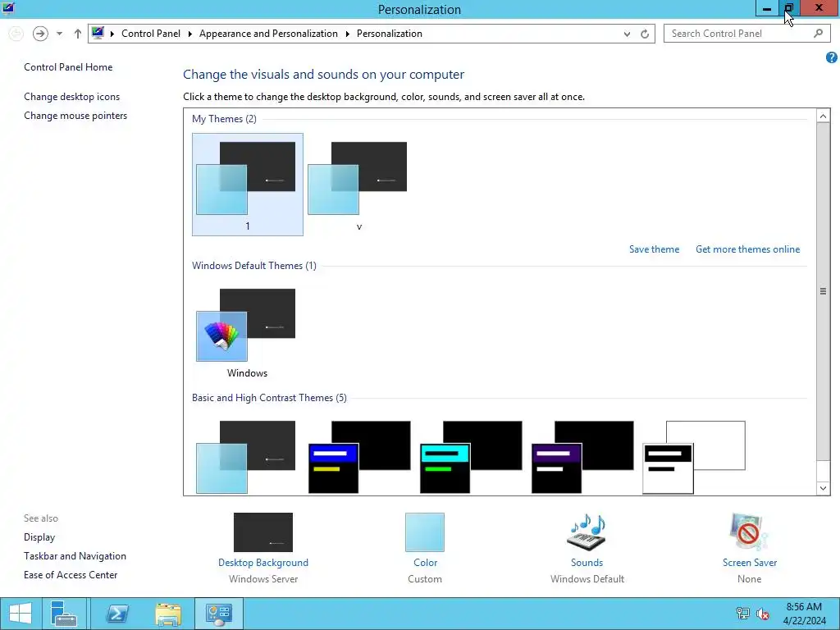Image resolution: width=840 pixels, height=630 pixels.
Task: Click the Help question mark icon
Action: [832, 57]
